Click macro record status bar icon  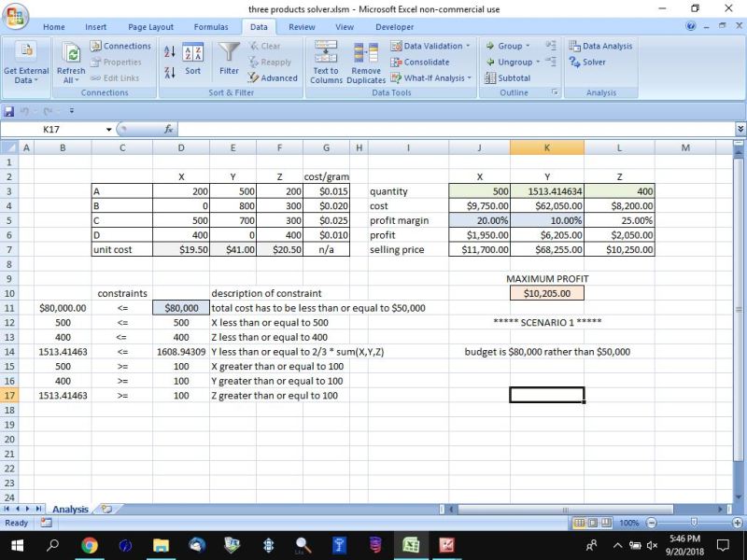(46, 523)
